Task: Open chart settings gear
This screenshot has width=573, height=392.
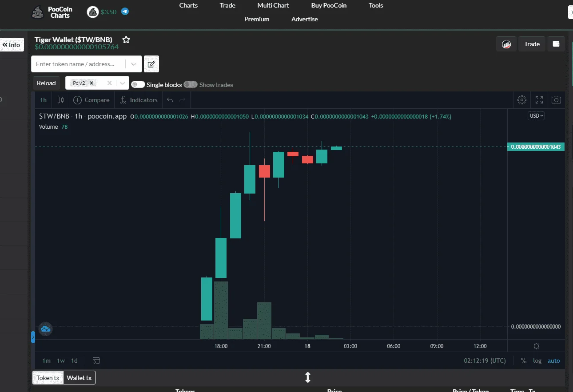Action: (x=522, y=100)
